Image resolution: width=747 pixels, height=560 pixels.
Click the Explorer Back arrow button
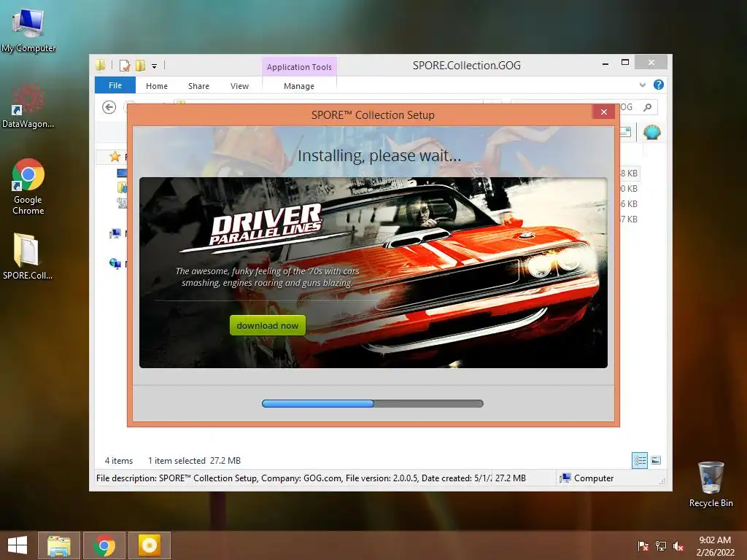(x=109, y=108)
